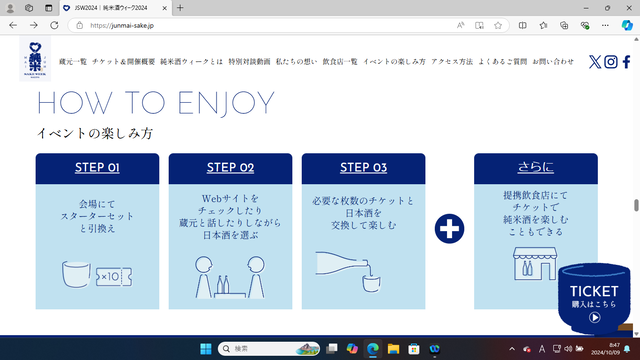Open Microsoft Store on the taskbar
Viewport: 640px width, 360px height.
pyautogui.click(x=414, y=349)
